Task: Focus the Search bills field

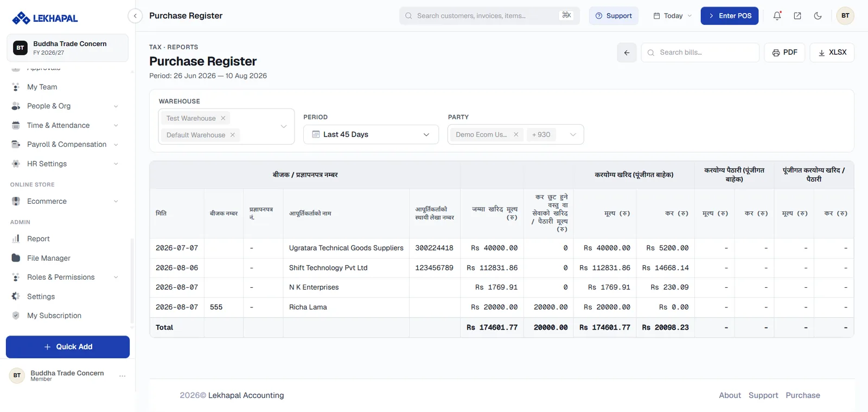Action: coord(700,53)
